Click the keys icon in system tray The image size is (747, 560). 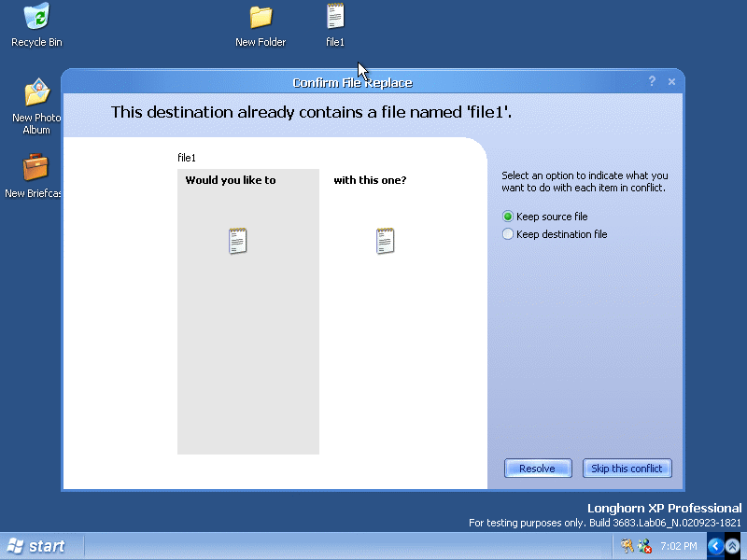click(627, 546)
